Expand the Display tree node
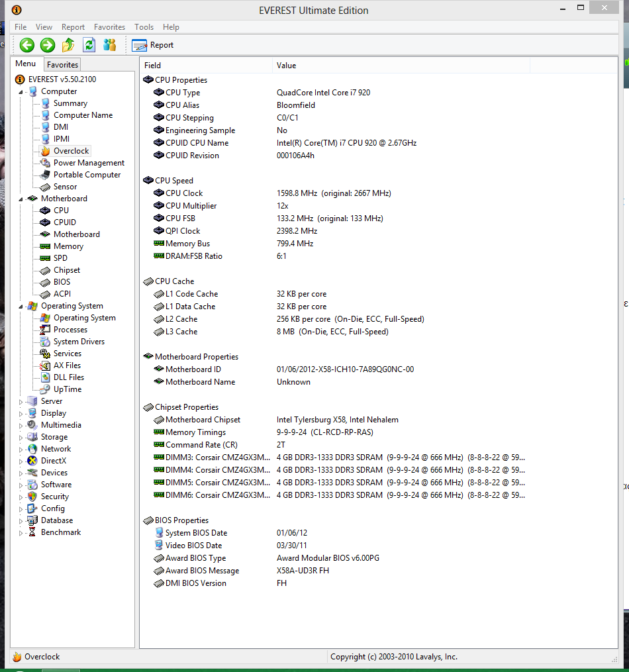Viewport: 629px width, 672px height. pyautogui.click(x=21, y=414)
